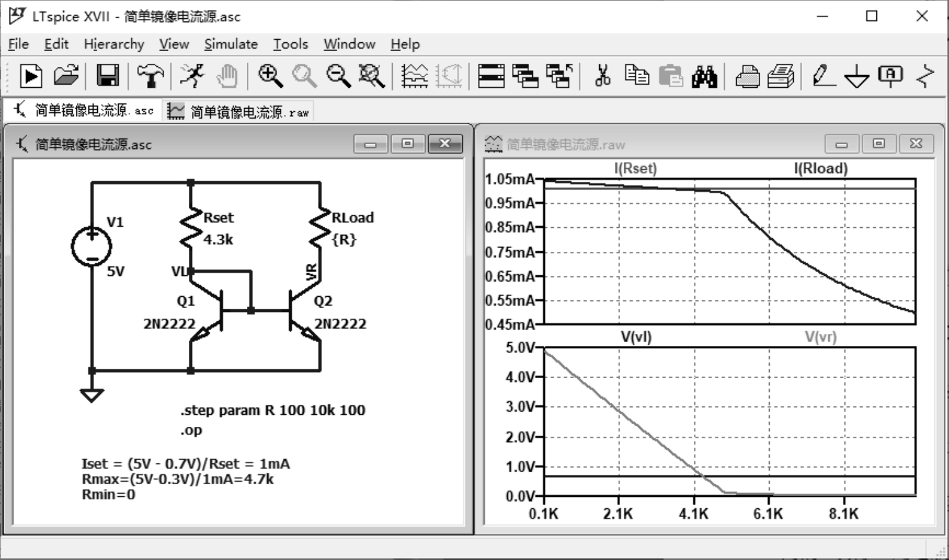Open Control Panel hammer icon

click(150, 76)
